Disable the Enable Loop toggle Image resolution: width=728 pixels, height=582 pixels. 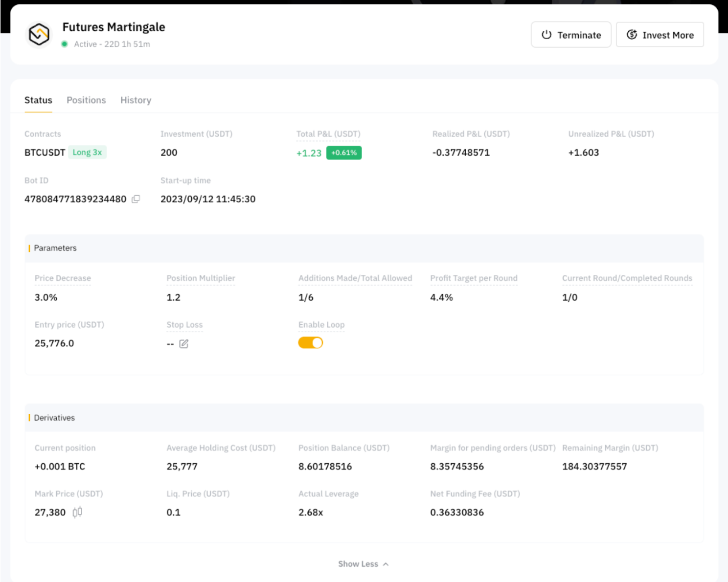(311, 343)
